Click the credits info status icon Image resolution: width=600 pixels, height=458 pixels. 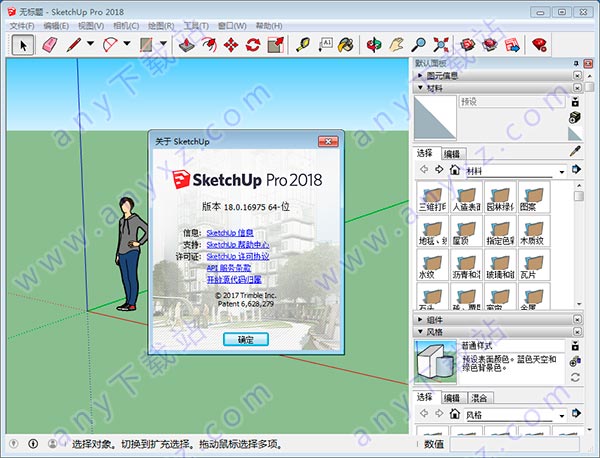tap(33, 444)
